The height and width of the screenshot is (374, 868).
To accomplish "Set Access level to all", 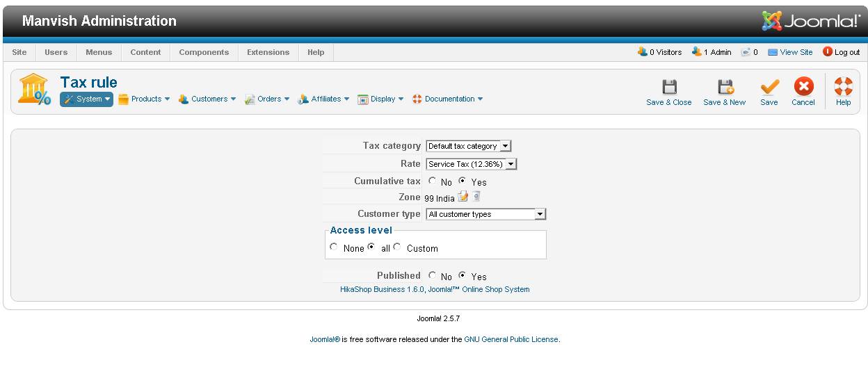I will pos(371,247).
